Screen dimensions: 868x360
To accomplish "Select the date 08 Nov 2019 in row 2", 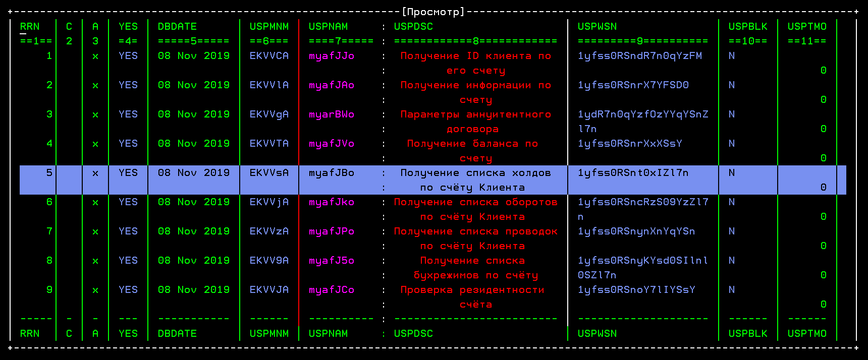I will (194, 85).
